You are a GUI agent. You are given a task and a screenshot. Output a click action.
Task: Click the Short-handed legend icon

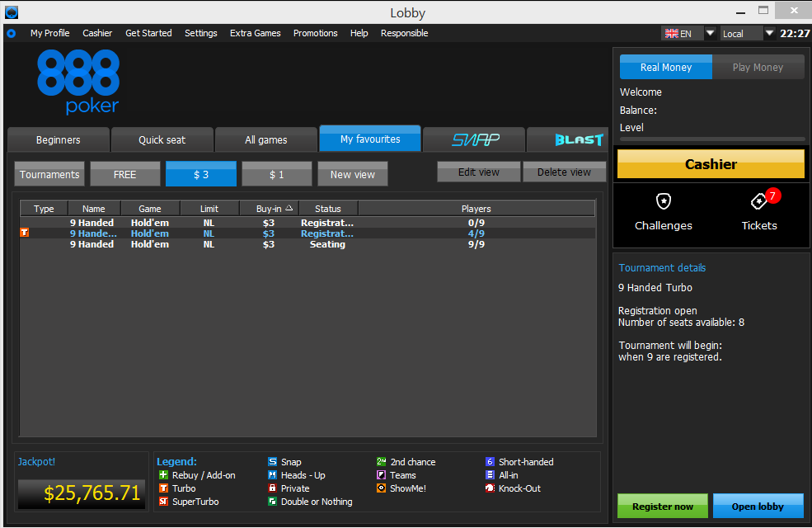490,462
